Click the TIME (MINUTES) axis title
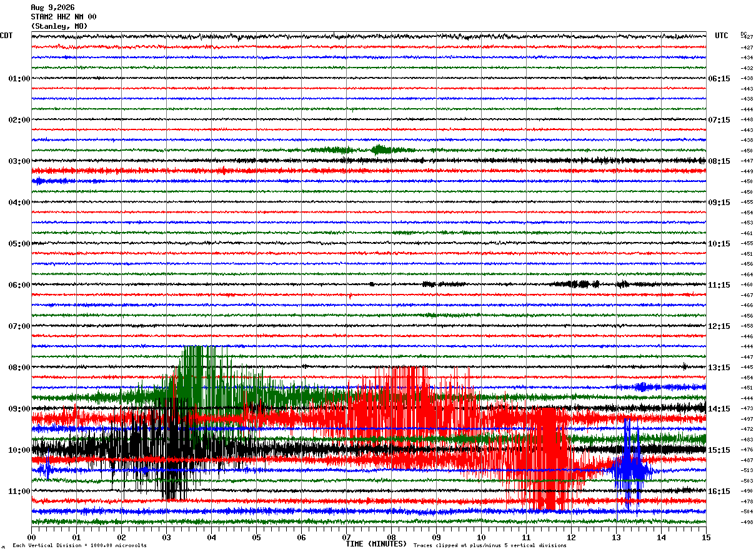756x554 pixels. 376,544
